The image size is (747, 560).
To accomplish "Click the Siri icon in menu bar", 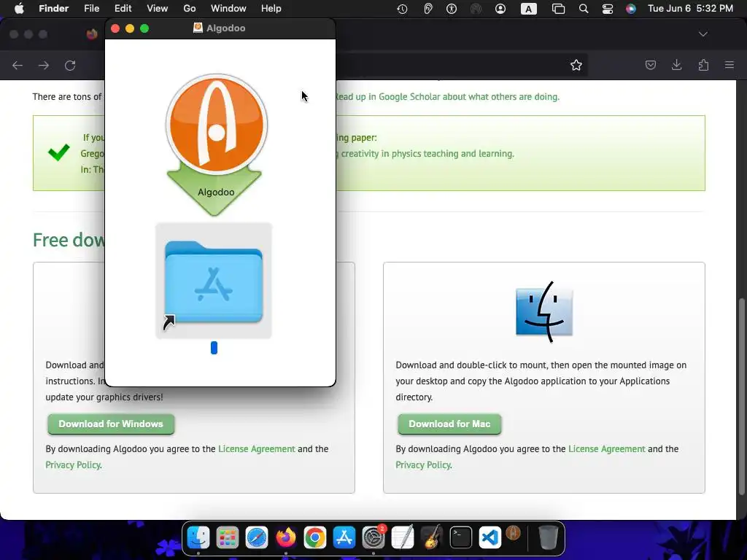I will (x=631, y=9).
